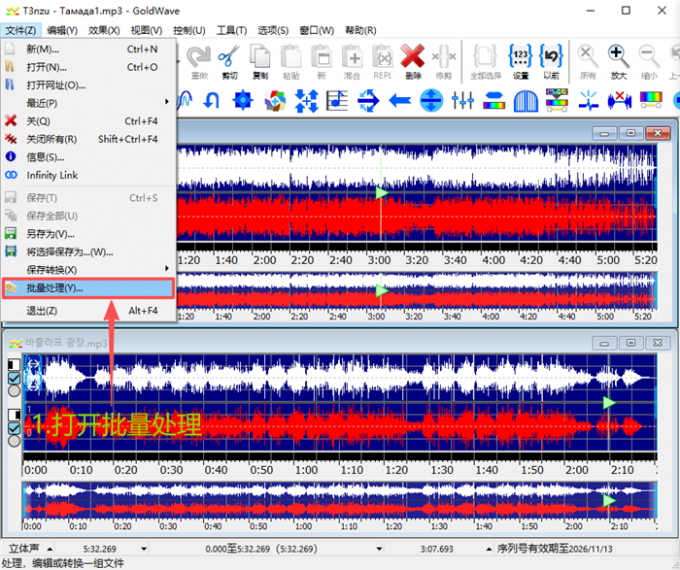Click the green playback marker in upper waveform
Viewport: 680px width, 570px height.
click(381, 192)
